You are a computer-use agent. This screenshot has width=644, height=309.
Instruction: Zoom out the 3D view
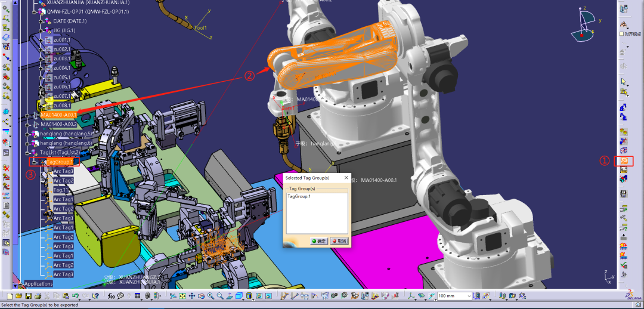[220, 296]
